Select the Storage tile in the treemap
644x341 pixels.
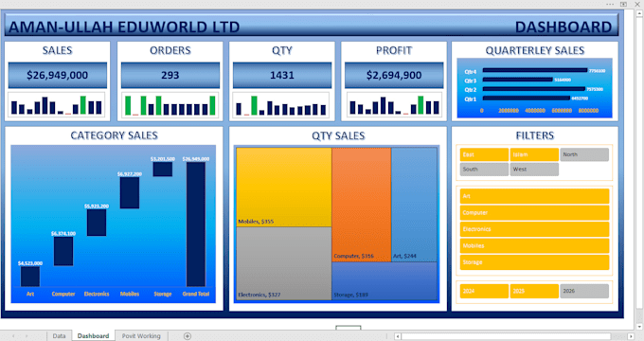tap(385, 281)
